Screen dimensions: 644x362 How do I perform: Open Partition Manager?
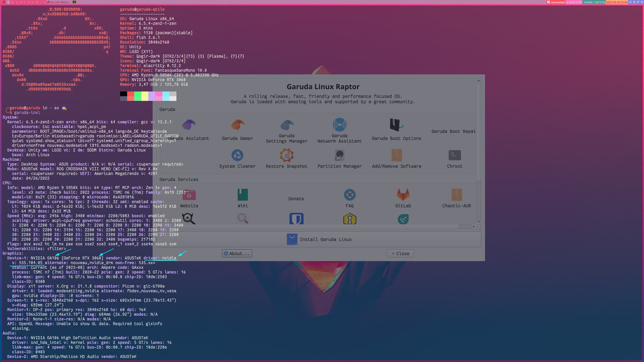click(339, 159)
